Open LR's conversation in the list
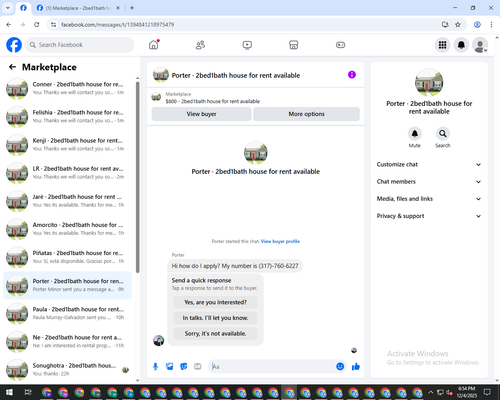This screenshot has width=500, height=400. [67, 173]
